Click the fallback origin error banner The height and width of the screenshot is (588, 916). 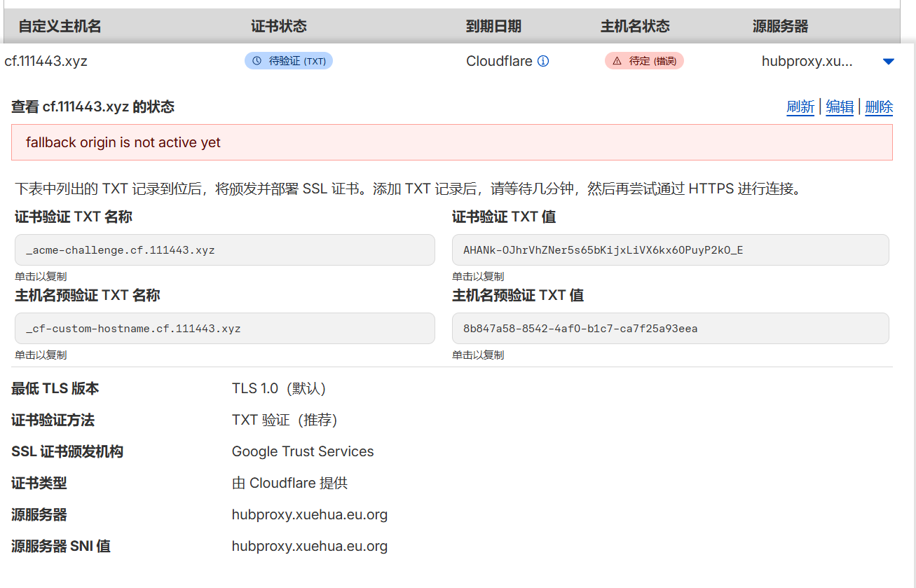click(x=451, y=142)
